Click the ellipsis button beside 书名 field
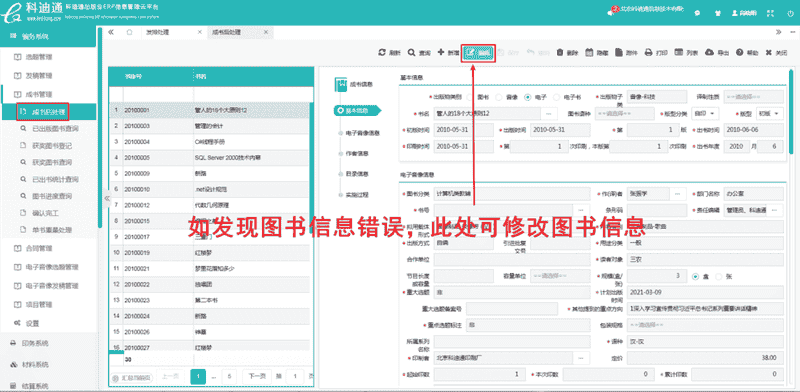This screenshot has width=800, height=392. tap(548, 113)
